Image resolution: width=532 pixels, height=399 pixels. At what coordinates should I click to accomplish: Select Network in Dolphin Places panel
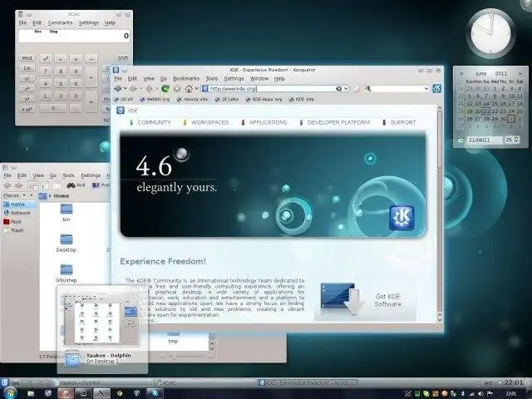tap(17, 213)
